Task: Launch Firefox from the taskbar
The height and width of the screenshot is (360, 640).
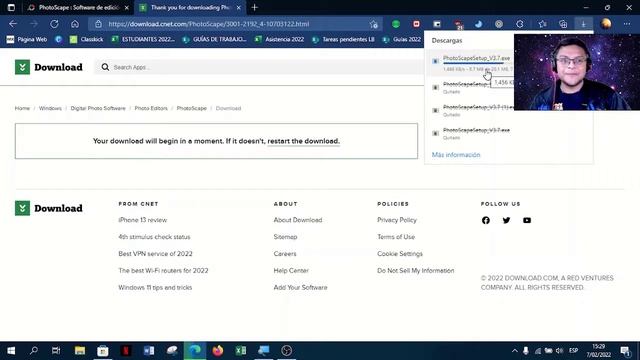Action: (x=218, y=351)
